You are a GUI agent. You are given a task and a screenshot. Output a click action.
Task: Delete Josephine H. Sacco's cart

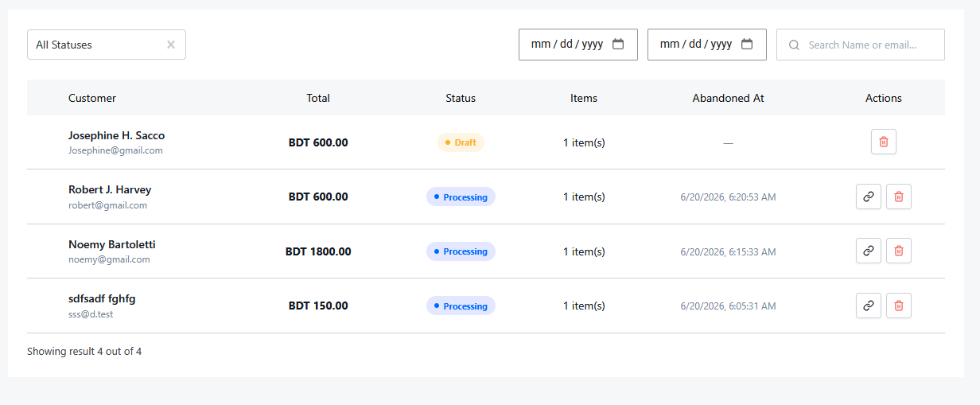click(x=884, y=142)
